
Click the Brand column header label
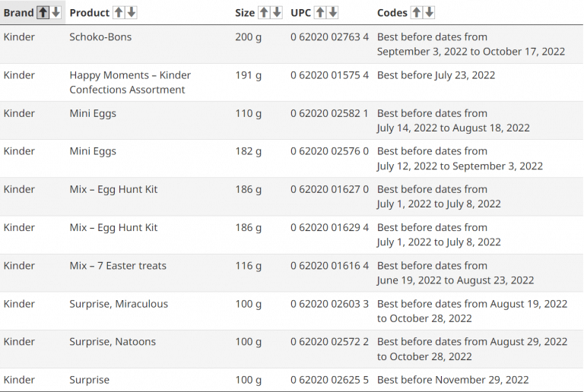tap(18, 13)
